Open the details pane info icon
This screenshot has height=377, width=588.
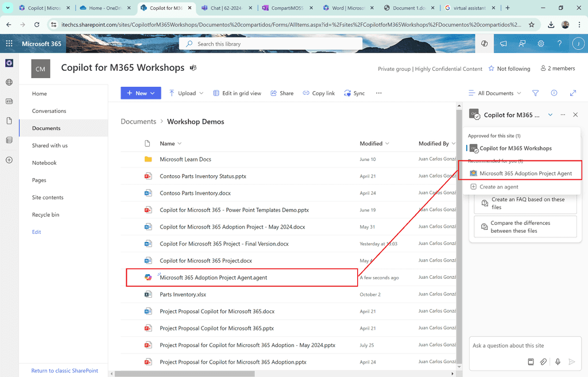(554, 93)
